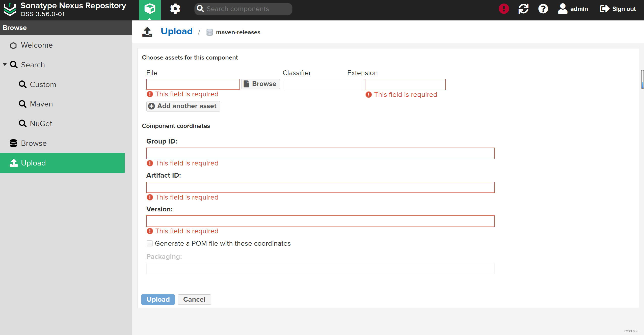The image size is (644, 335).
Task: Click the Group ID input field
Action: [x=320, y=153]
